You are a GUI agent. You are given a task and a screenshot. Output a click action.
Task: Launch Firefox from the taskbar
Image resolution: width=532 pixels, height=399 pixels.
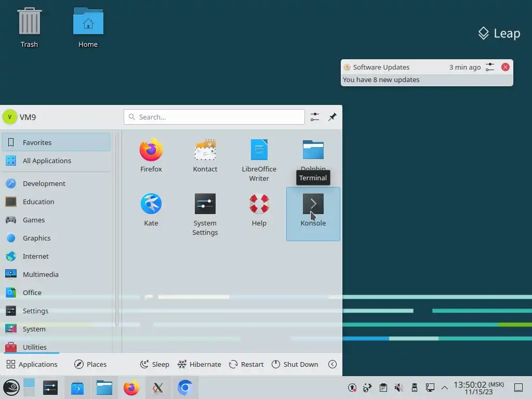(131, 388)
